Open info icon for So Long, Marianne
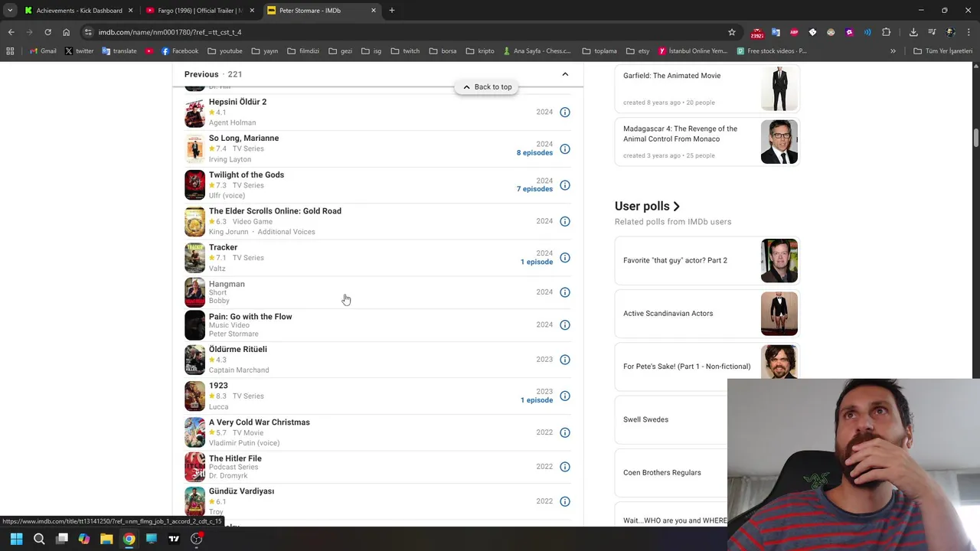Image resolution: width=980 pixels, height=551 pixels. (565, 149)
